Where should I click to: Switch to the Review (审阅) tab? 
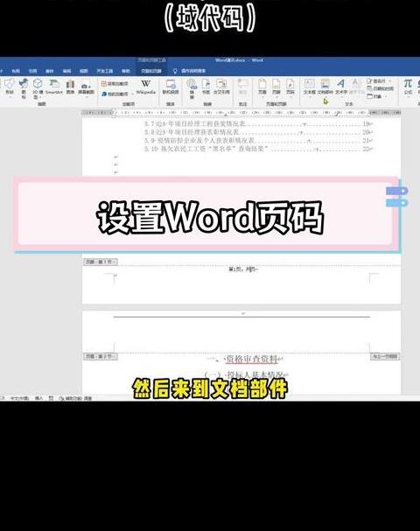[x=66, y=71]
